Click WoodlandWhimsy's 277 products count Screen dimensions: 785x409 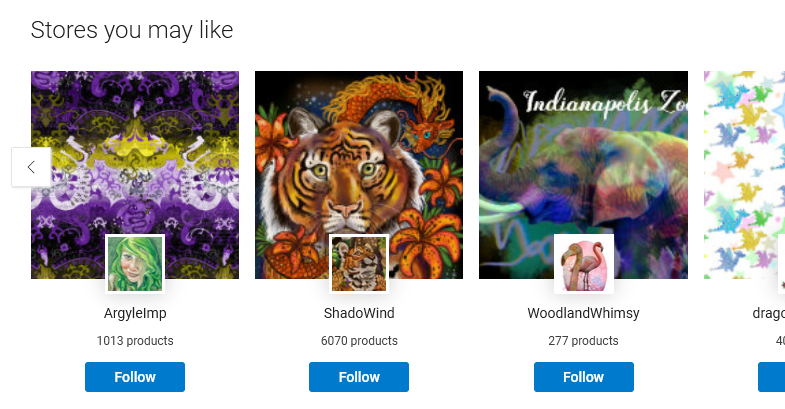(x=583, y=341)
